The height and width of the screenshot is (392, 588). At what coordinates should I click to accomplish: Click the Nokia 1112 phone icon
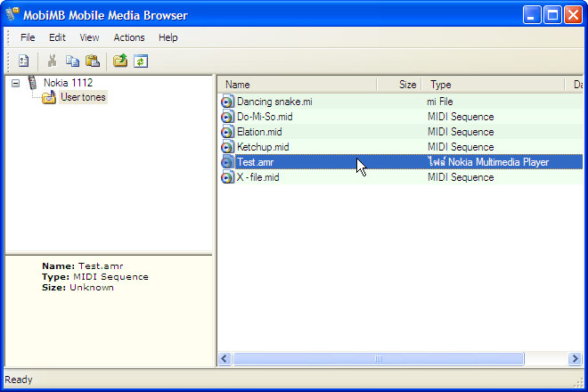tap(33, 83)
